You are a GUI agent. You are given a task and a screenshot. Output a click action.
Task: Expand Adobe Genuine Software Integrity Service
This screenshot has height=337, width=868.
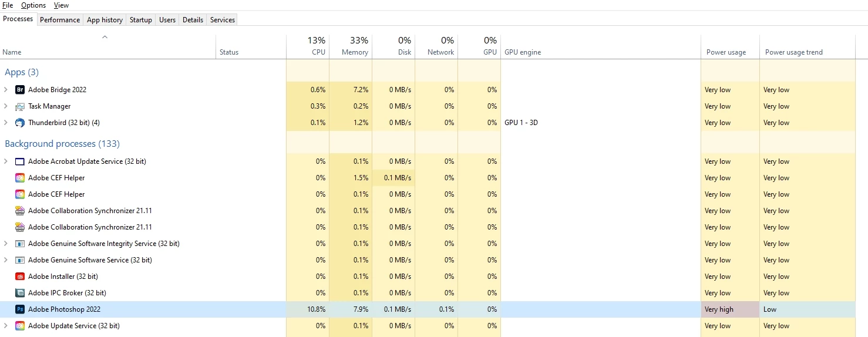[6, 244]
